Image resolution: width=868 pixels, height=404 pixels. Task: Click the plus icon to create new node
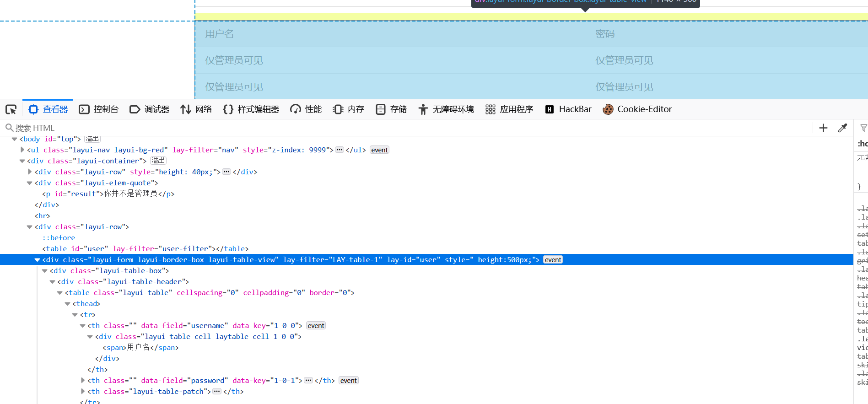point(823,128)
